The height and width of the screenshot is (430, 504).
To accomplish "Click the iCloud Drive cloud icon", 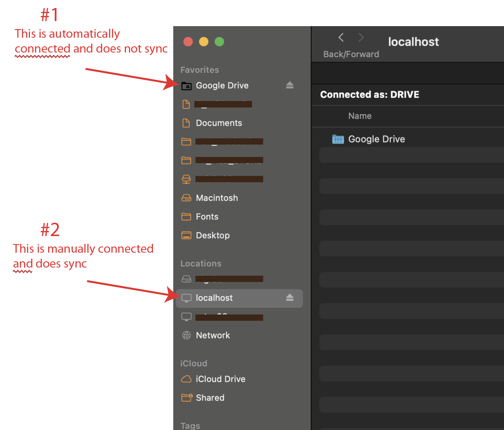I will [x=186, y=379].
